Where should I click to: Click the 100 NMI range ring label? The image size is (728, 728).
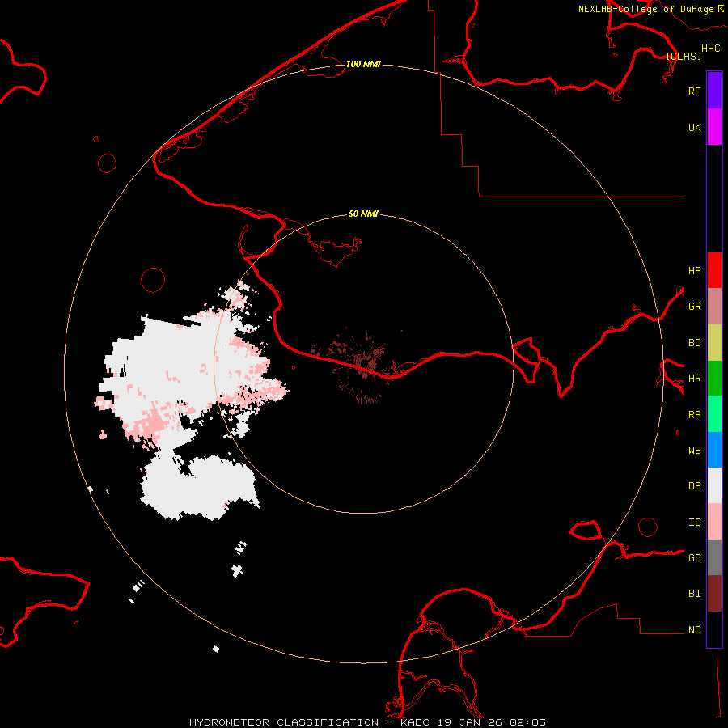click(363, 64)
